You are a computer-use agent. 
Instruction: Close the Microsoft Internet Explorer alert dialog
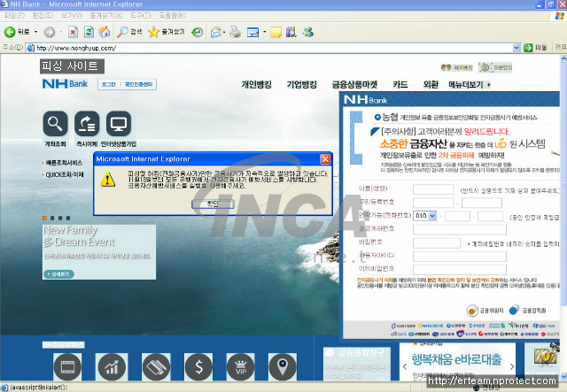click(x=325, y=159)
